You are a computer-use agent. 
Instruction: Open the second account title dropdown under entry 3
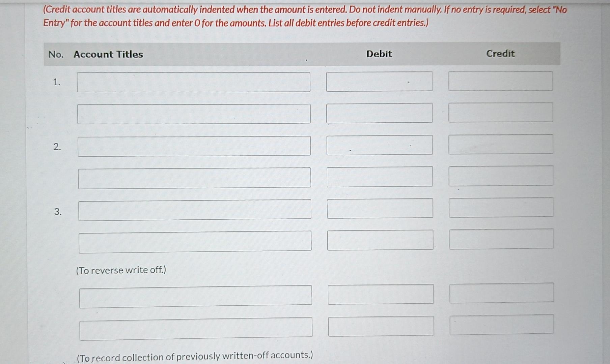tap(196, 241)
